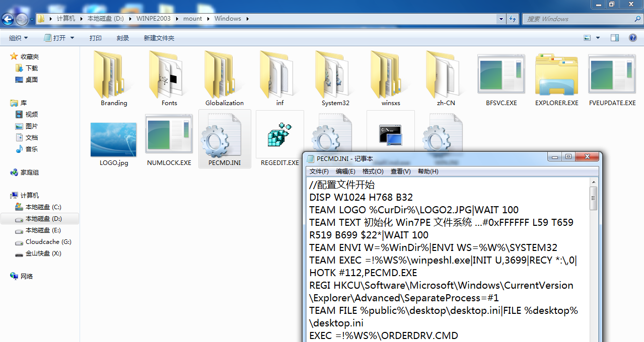Expand the arrow after Windows in breadcrumb
Viewport: 644px width, 342px height.
click(x=247, y=19)
